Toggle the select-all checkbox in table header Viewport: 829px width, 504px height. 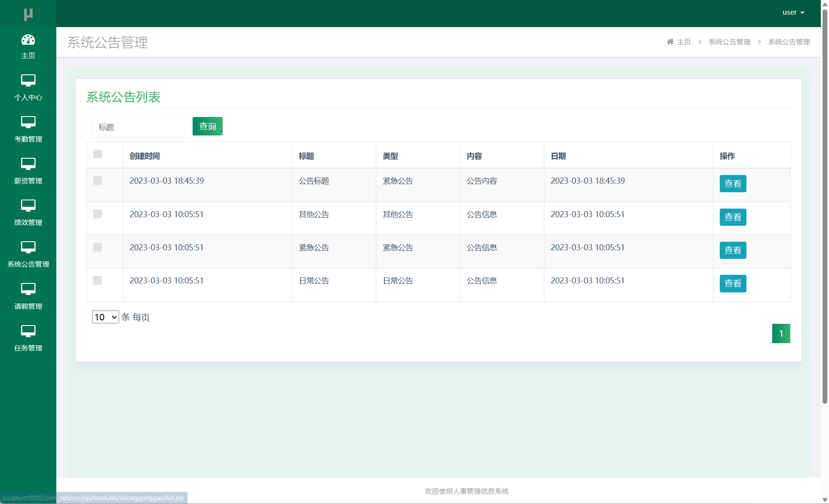click(98, 154)
